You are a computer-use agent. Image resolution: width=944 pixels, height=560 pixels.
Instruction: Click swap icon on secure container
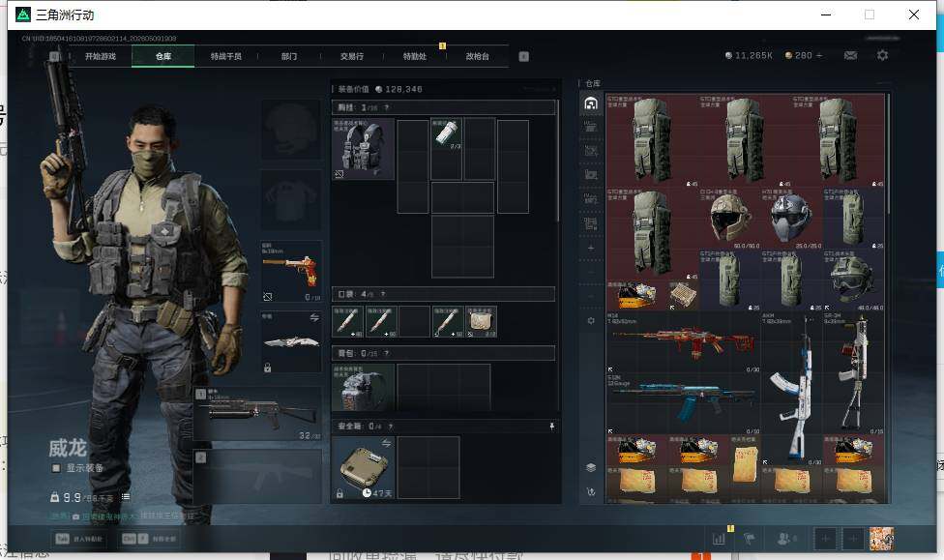coord(386,443)
